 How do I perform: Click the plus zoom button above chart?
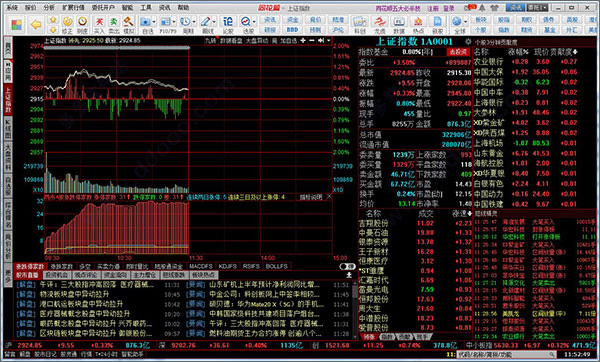click(303, 40)
